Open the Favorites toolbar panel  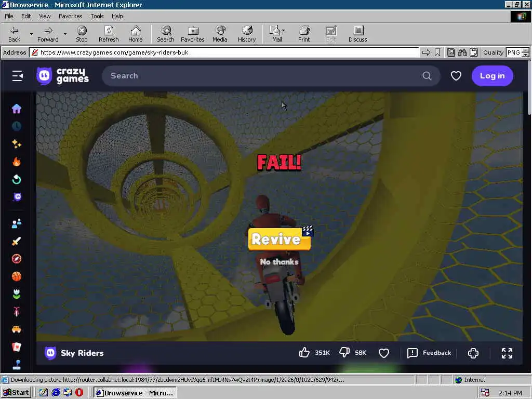[x=193, y=34]
